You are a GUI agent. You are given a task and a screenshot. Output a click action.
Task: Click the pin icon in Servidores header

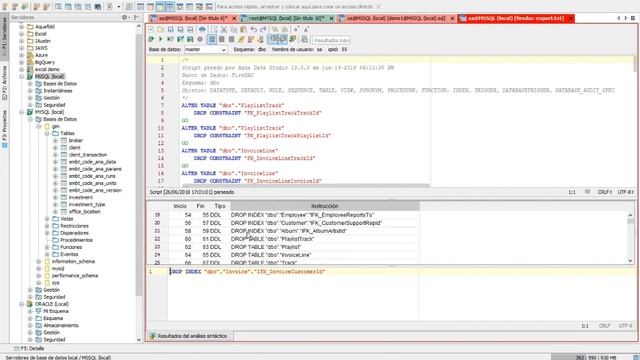[x=136, y=17]
